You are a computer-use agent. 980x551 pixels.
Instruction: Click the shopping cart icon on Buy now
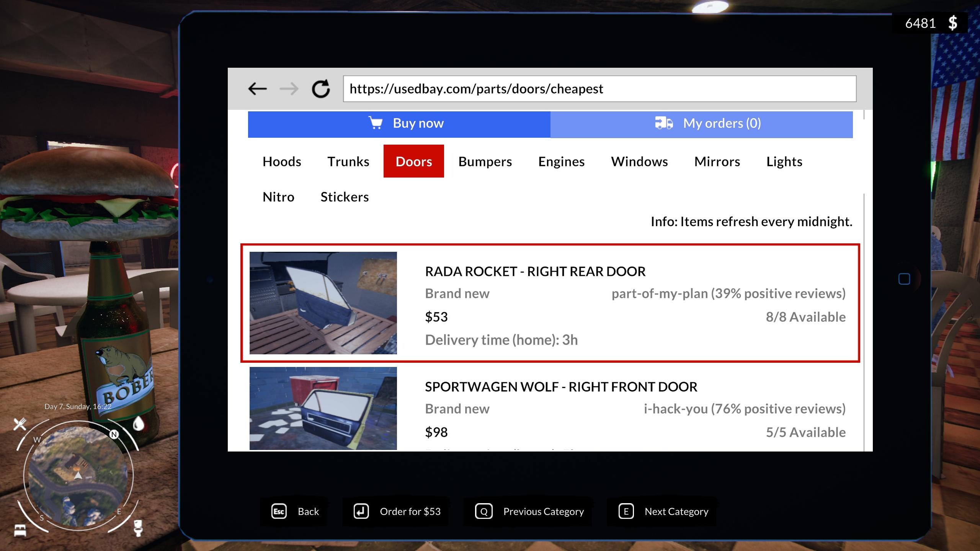(375, 123)
